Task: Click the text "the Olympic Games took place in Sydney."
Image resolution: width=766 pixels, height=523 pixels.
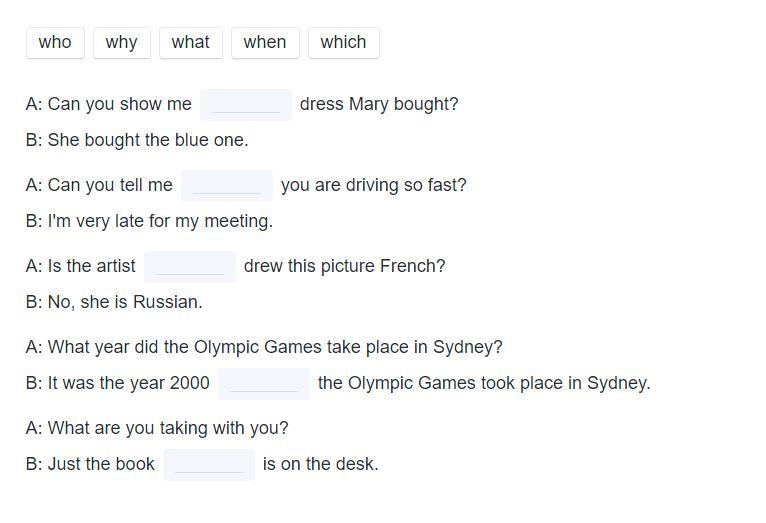Action: coord(484,383)
